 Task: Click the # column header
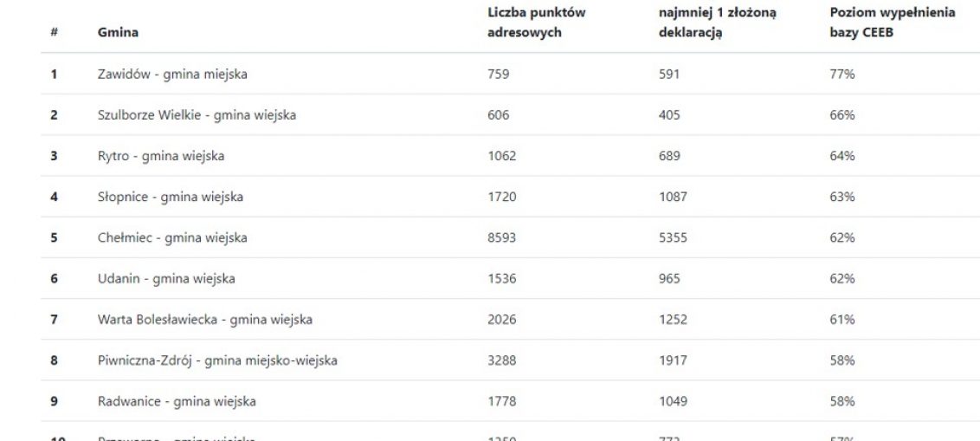pyautogui.click(x=55, y=33)
